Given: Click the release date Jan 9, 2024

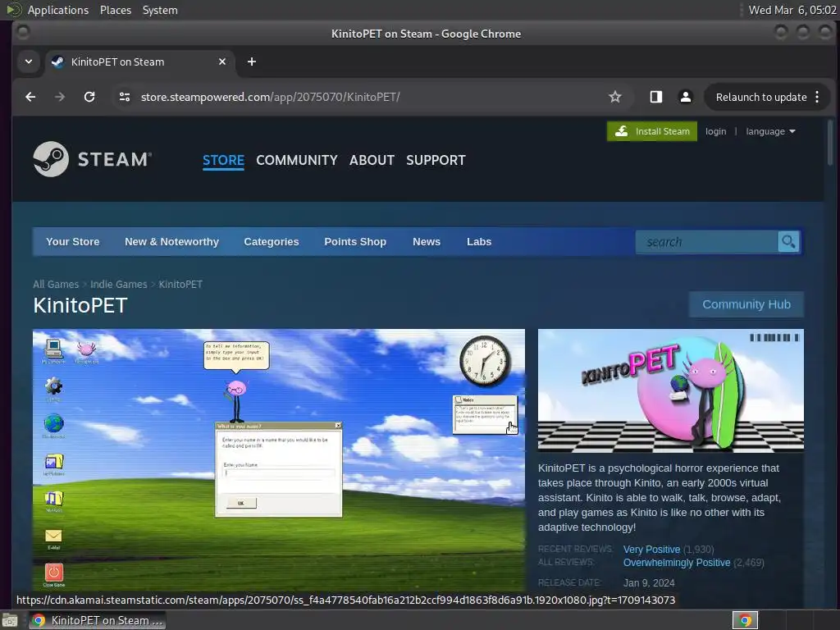Looking at the screenshot, I should click(x=649, y=583).
